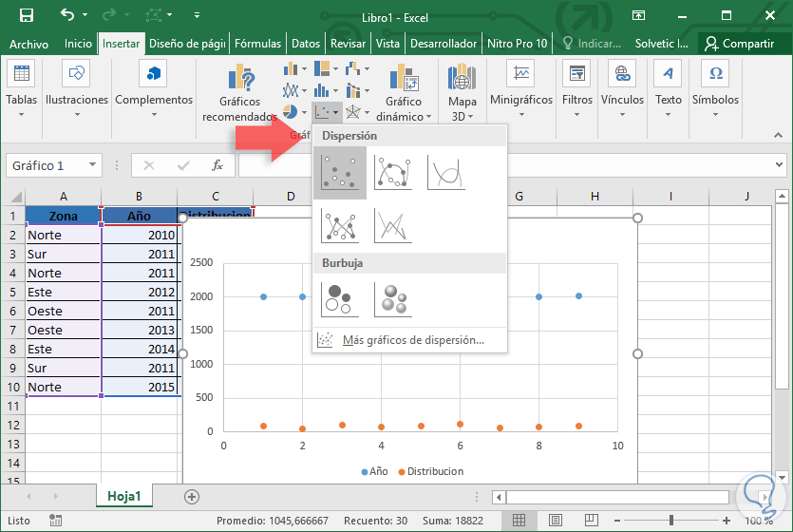Screen dimensions: 793x532
Task: Expand the Name Box dropdown arrow
Action: (92, 165)
